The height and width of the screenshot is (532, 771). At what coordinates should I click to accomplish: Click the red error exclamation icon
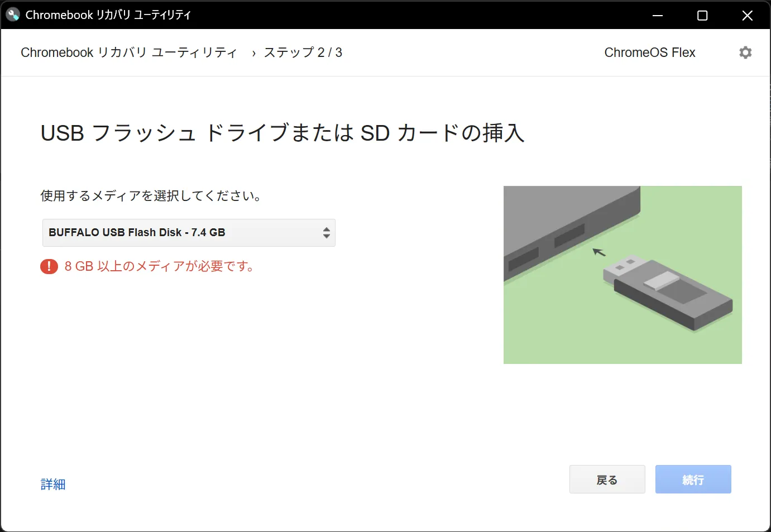click(x=49, y=266)
